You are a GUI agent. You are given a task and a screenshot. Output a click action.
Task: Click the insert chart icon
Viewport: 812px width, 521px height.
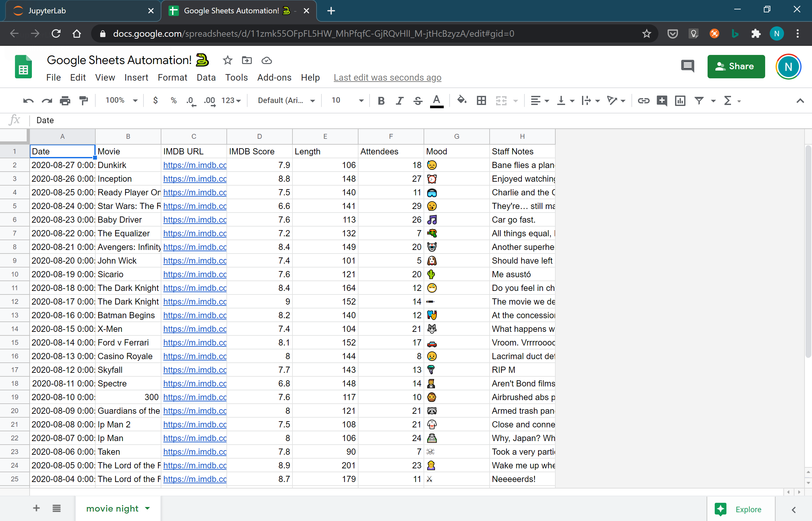coord(680,100)
